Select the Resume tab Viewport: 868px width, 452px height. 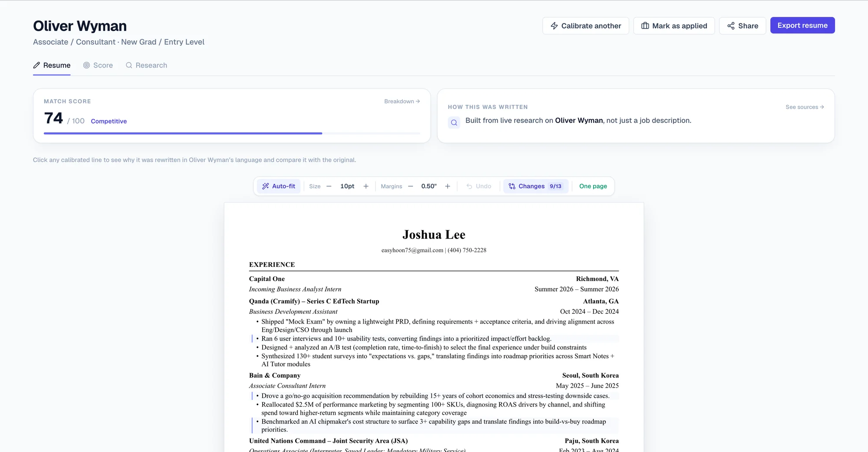click(x=52, y=65)
